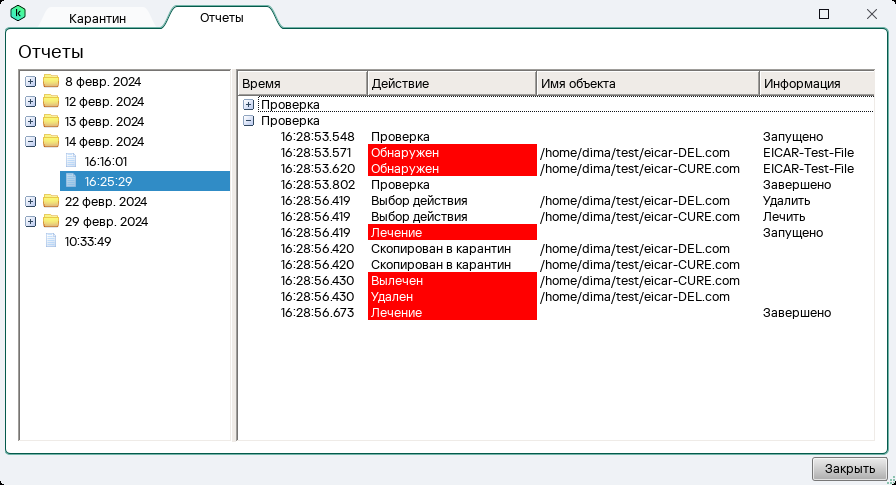
Task: Click the Имя объекта column header
Action: coord(647,84)
